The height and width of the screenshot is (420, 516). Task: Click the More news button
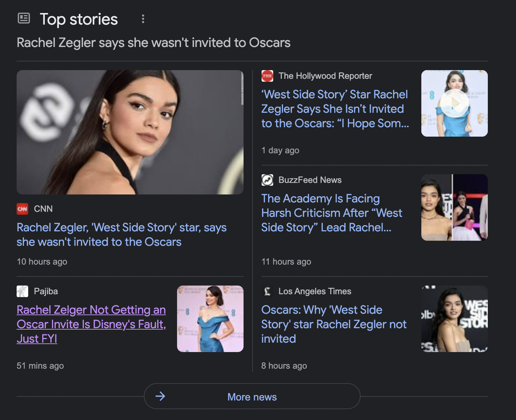coord(252,397)
